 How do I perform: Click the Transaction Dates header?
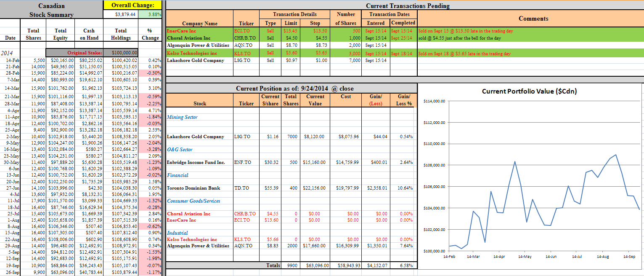(390, 14)
